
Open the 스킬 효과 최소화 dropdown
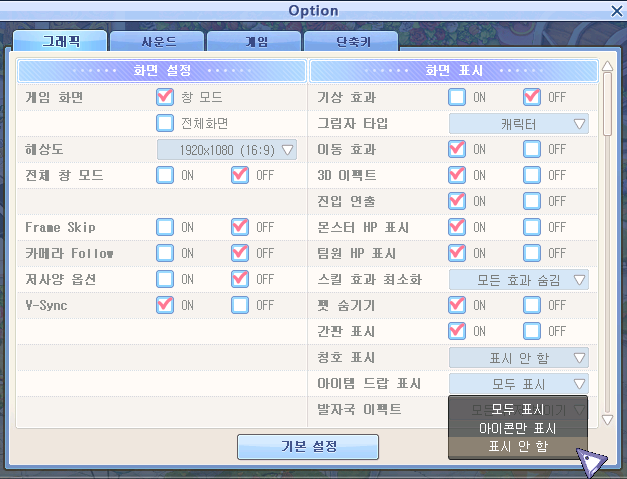click(x=518, y=280)
